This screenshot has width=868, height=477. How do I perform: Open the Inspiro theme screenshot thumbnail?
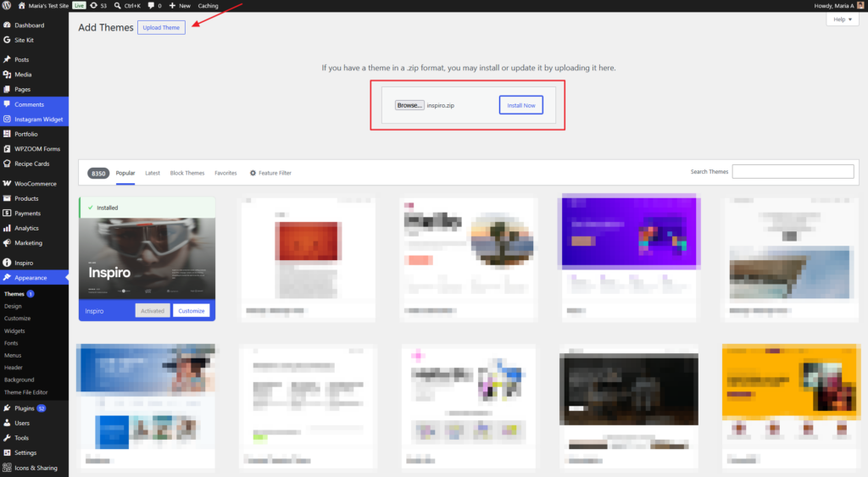(147, 258)
